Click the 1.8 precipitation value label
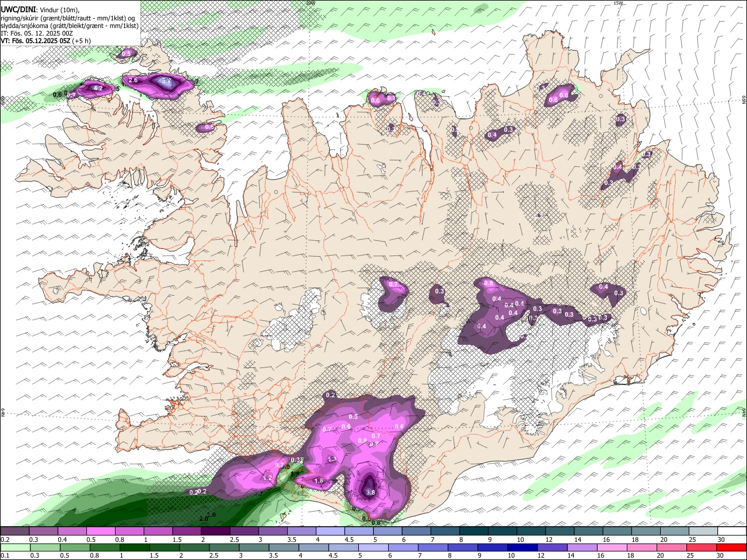This screenshot has width=747, height=560. click(x=319, y=481)
